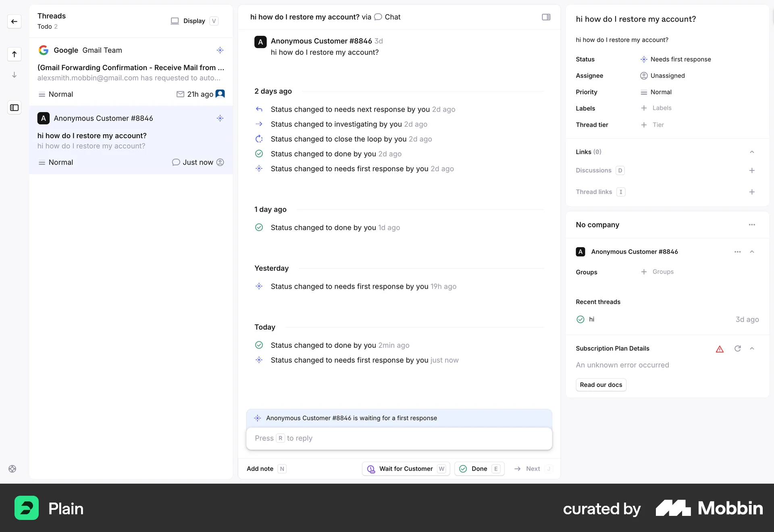Open the overflow menu next to Anonymous Customer #8846
Viewport: 774px width, 532px height.
pyautogui.click(x=738, y=251)
